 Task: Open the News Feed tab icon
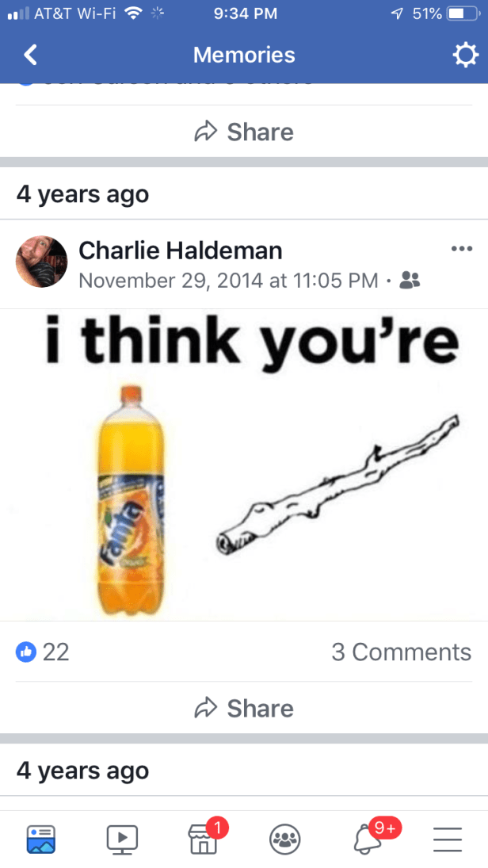coord(41,839)
